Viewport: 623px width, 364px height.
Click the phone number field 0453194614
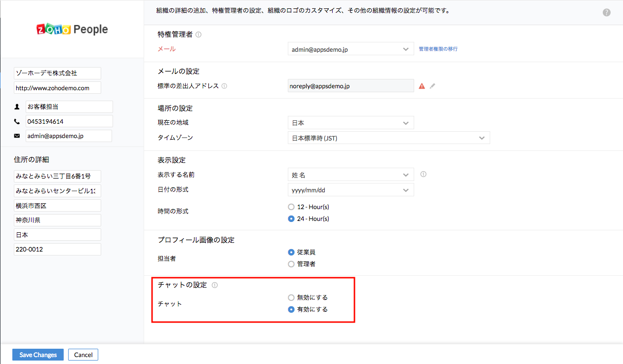[69, 121]
